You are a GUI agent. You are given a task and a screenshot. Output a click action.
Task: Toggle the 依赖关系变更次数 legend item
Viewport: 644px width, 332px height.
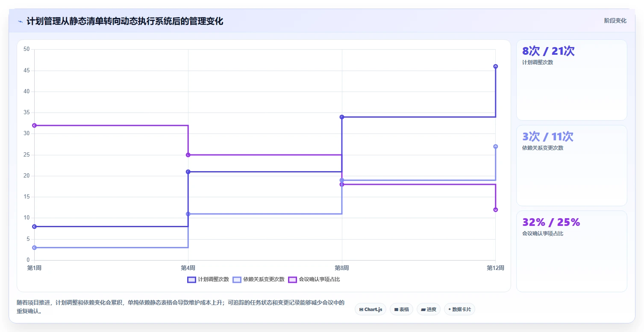point(259,279)
